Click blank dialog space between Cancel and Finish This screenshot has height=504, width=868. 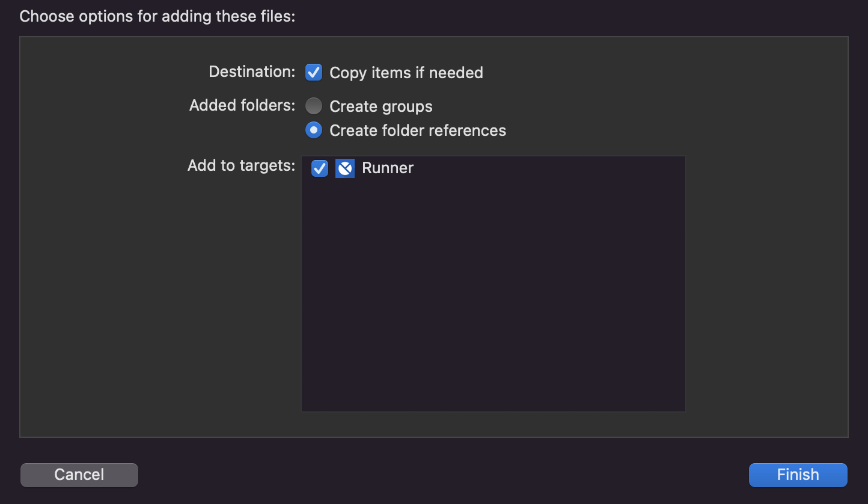[x=443, y=475]
